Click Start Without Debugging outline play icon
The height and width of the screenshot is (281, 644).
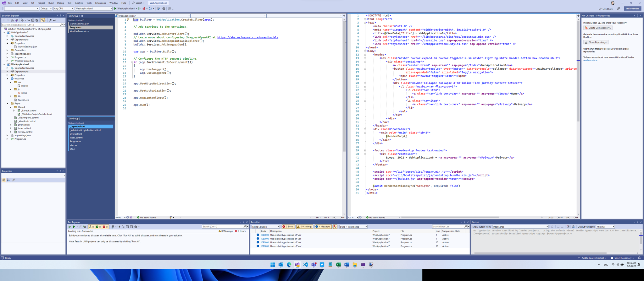[139, 8]
